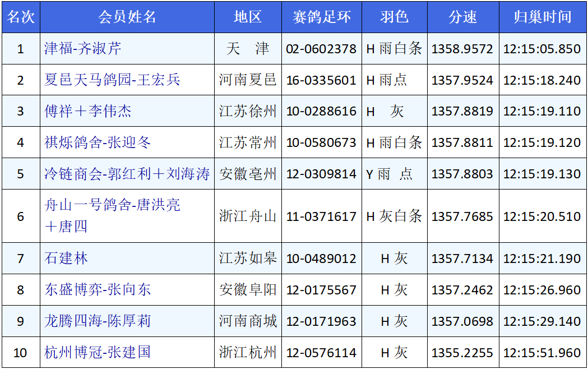Click the 归巢时间 column header
588x383 pixels.
[x=542, y=17]
